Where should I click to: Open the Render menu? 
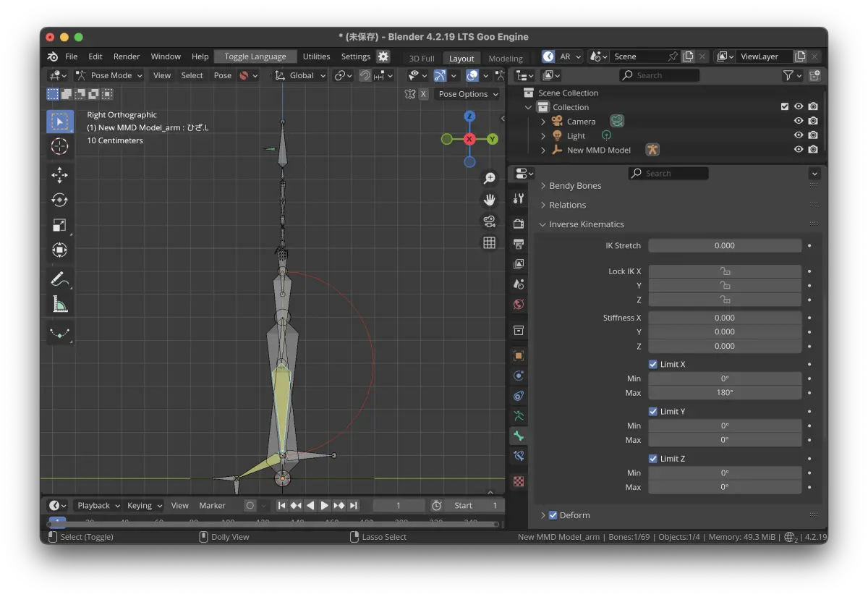[x=127, y=56]
